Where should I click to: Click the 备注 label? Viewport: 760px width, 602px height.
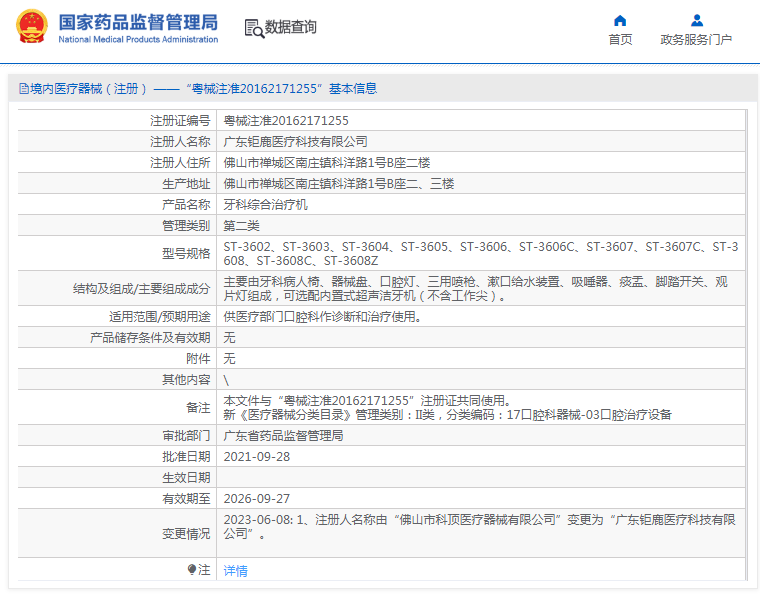(x=198, y=408)
